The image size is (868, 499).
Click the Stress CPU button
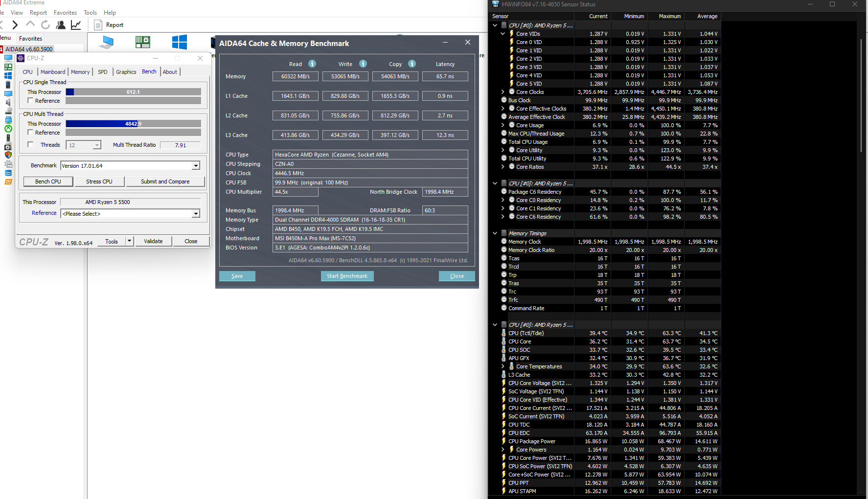coord(99,181)
